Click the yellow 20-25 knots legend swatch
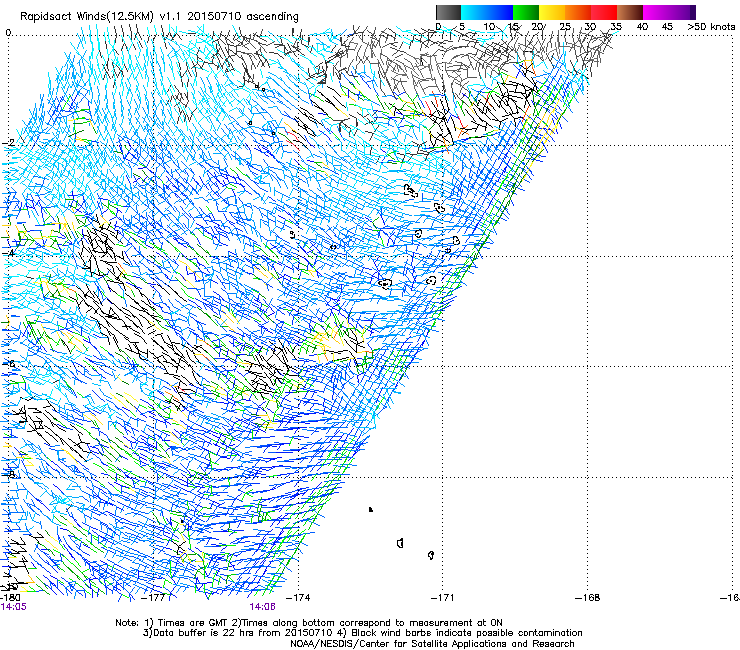Screen dimensions: 740x650 552,12
